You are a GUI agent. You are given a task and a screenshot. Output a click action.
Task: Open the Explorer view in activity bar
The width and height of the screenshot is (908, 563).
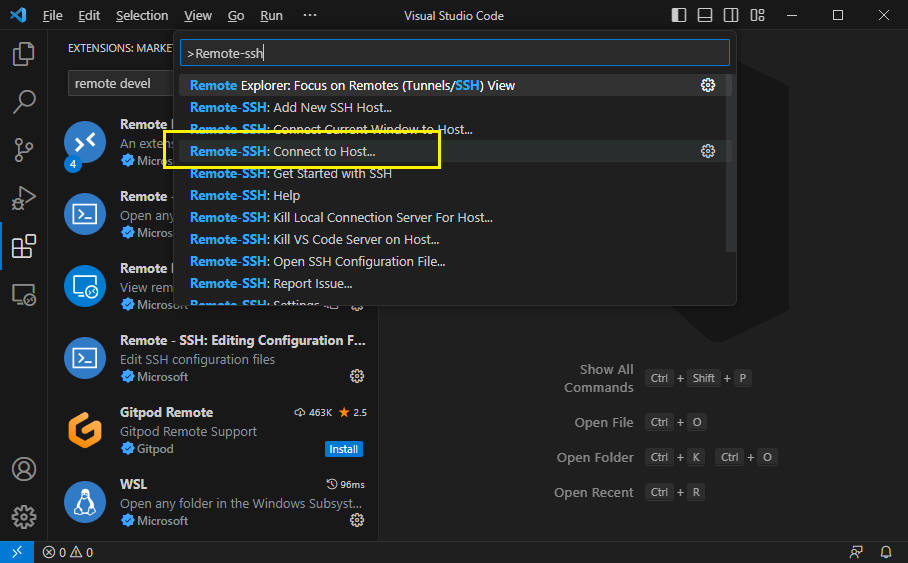click(24, 54)
